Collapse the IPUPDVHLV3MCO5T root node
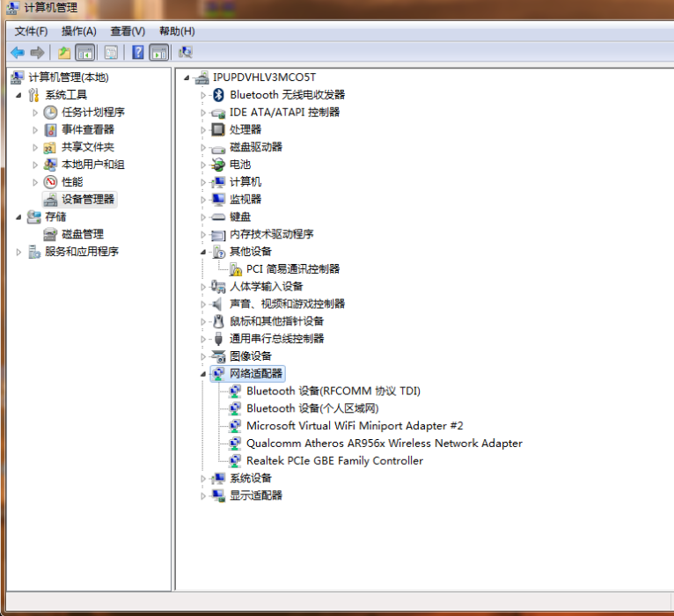Image resolution: width=674 pixels, height=616 pixels. (x=187, y=77)
